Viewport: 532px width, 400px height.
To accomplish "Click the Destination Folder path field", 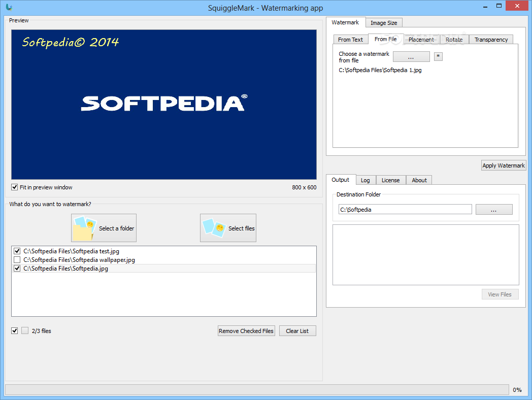I will coord(405,209).
